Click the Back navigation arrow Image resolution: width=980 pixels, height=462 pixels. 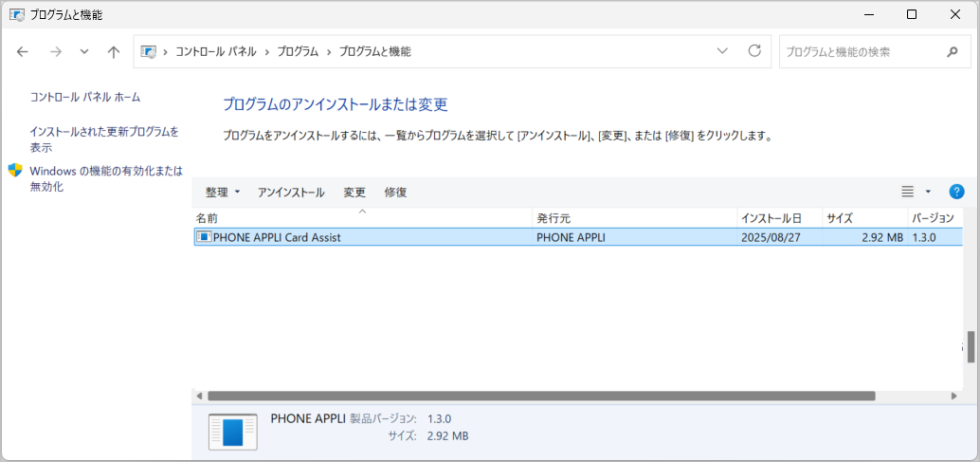[x=23, y=52]
